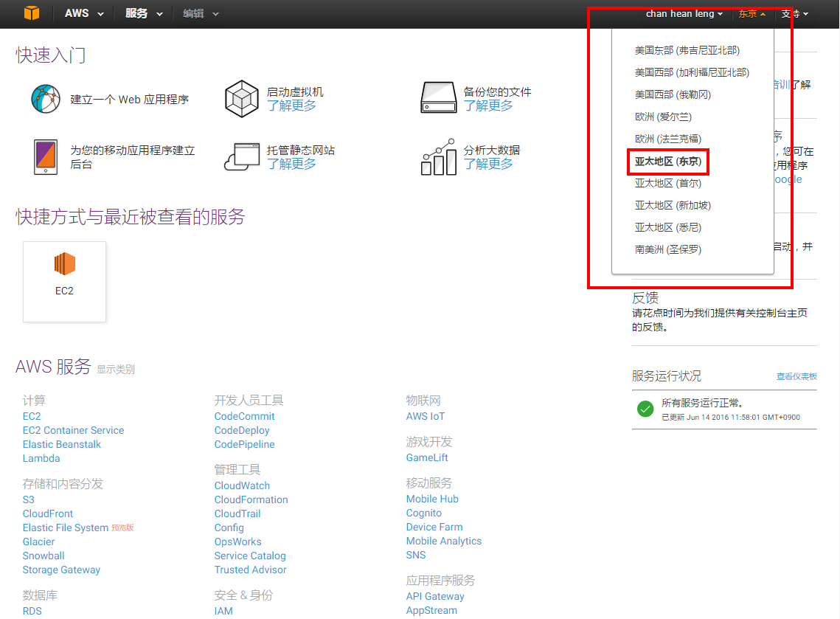Click 为您的移动应用程序建立后台 text
Image resolution: width=840 pixels, height=619 pixels.
[x=133, y=157]
